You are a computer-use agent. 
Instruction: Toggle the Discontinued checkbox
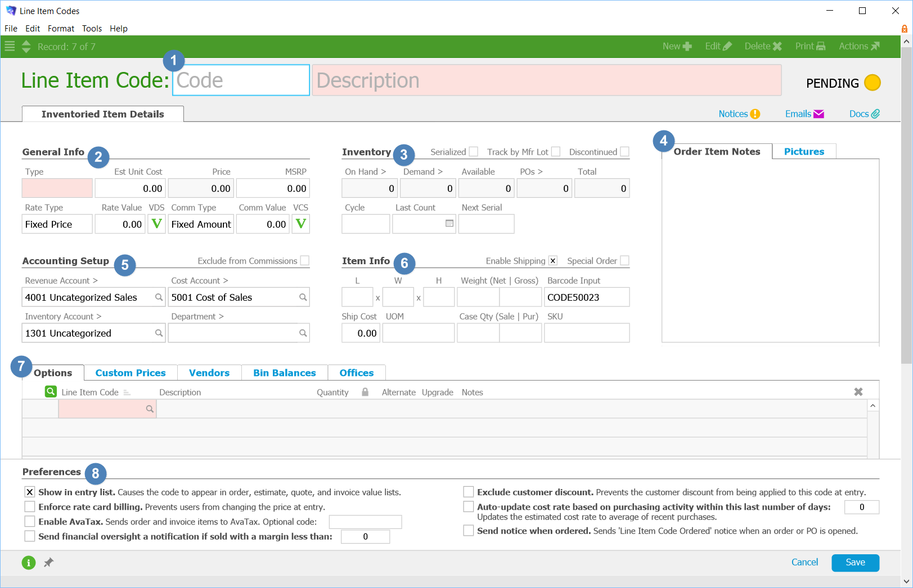pos(624,152)
